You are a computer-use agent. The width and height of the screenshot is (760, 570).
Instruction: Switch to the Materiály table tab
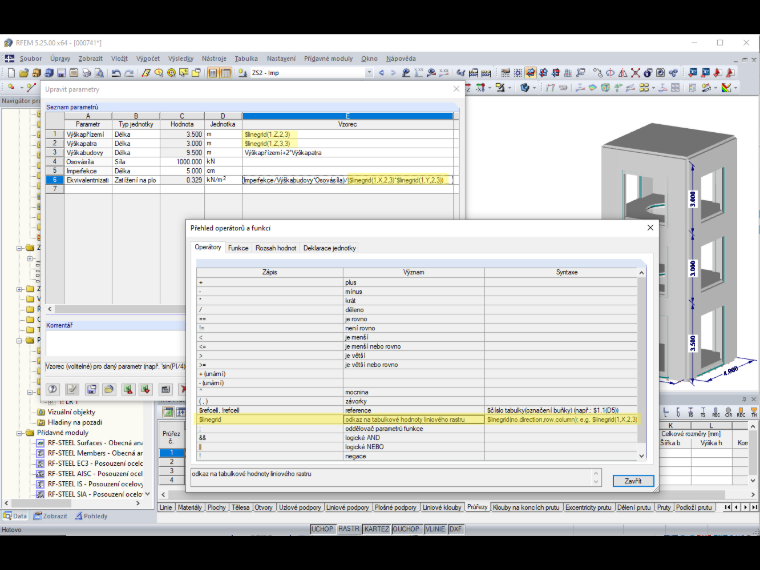tap(190, 507)
